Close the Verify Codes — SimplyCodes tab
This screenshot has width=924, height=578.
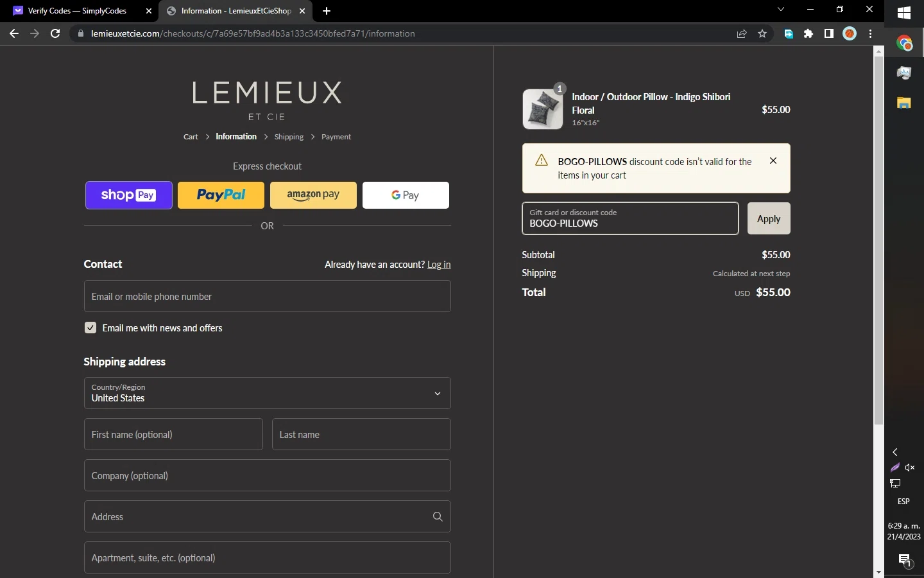pos(149,11)
